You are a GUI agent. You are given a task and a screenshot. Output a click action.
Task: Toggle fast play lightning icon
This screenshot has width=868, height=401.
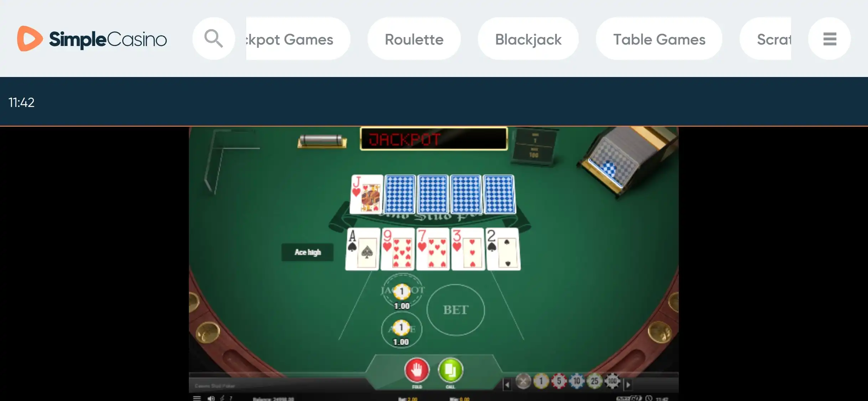coord(222,398)
